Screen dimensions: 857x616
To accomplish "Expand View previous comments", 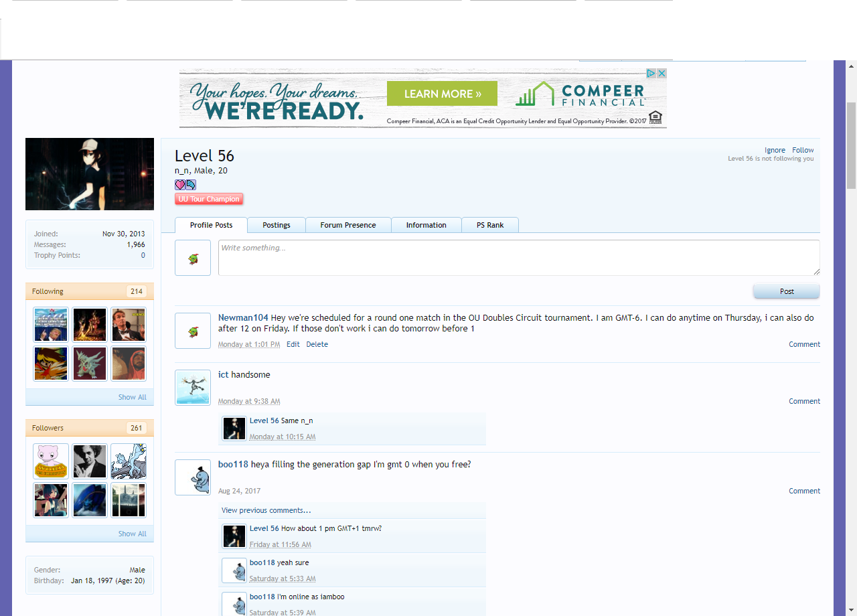I will click(x=266, y=510).
